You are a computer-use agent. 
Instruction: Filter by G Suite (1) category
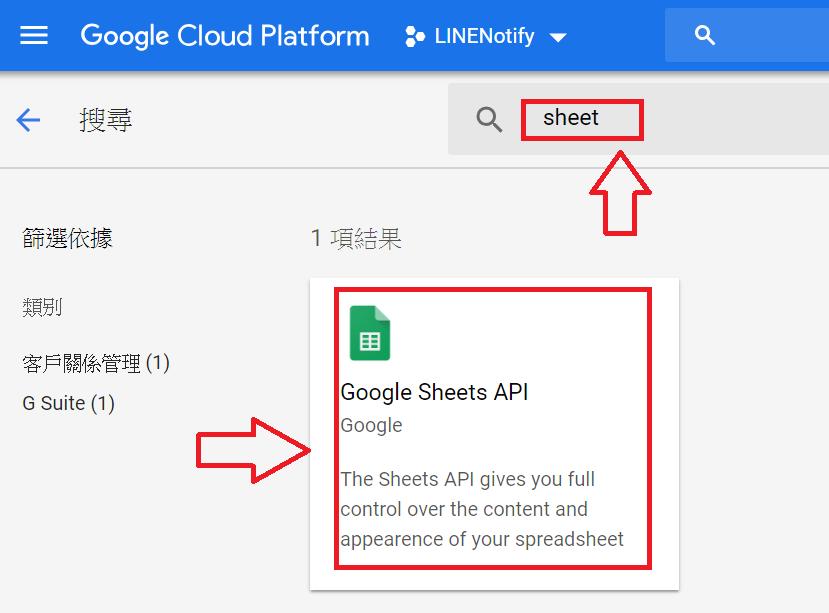point(68,404)
